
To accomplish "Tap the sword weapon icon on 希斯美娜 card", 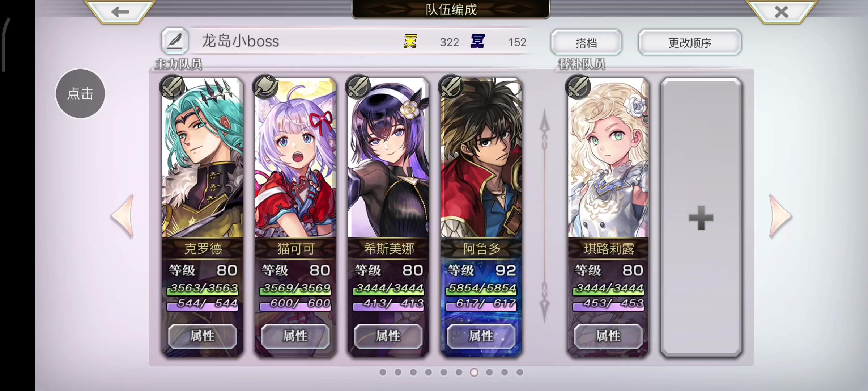I will pyautogui.click(x=358, y=87).
